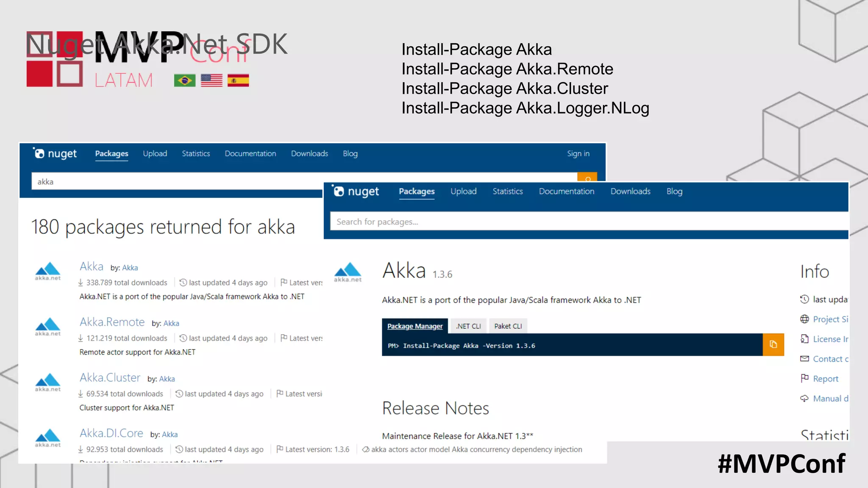Open Upload in Akka package window navbar
The width and height of the screenshot is (868, 488).
tap(463, 191)
